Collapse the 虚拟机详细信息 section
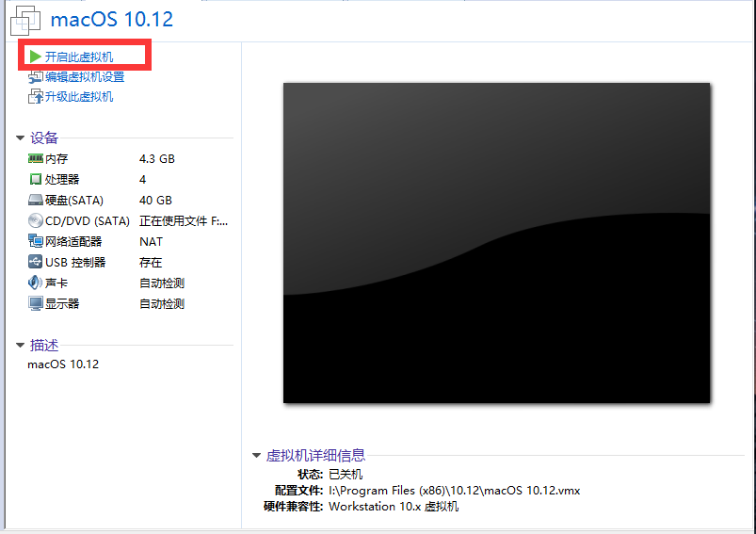Image resolution: width=756 pixels, height=534 pixels. (256, 455)
